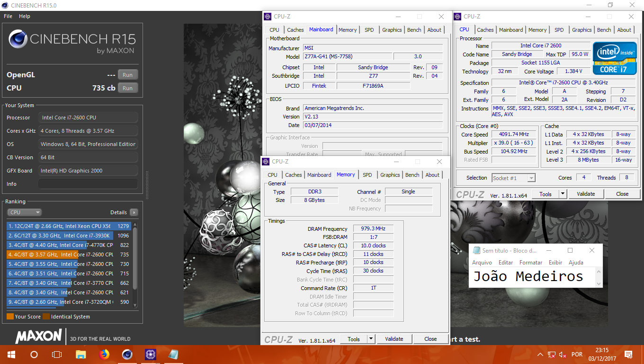Open the Help menu in Cinebench
This screenshot has height=364, width=644.
[x=25, y=16]
